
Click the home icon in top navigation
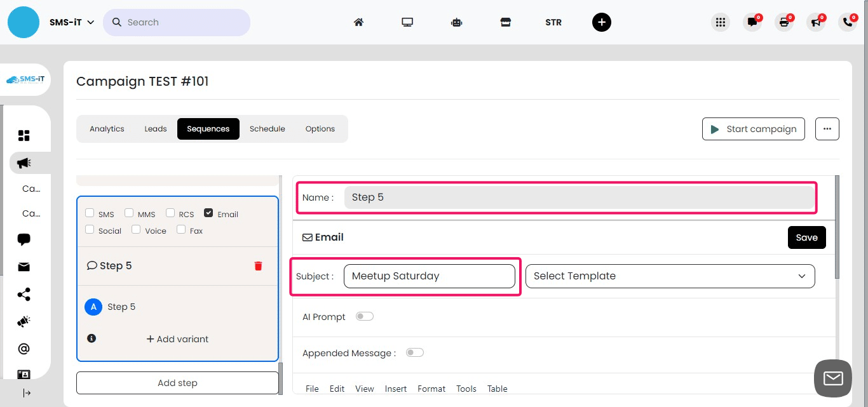[x=358, y=22]
